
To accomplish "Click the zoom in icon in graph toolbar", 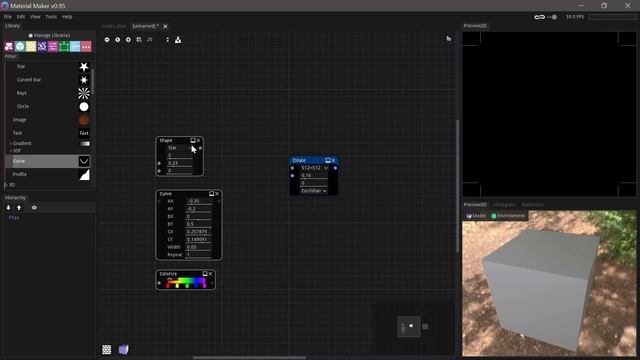I will (128, 40).
